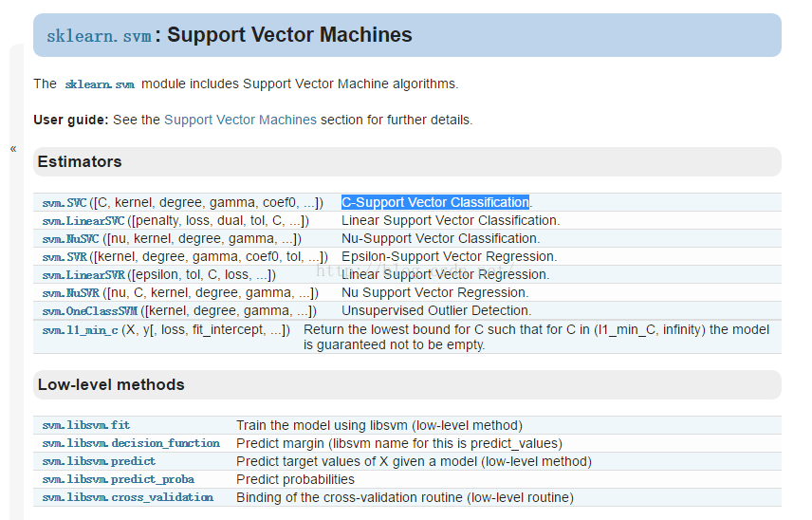This screenshot has width=812, height=520.
Task: Click the inline sklearn.svm module reference
Action: 100,84
